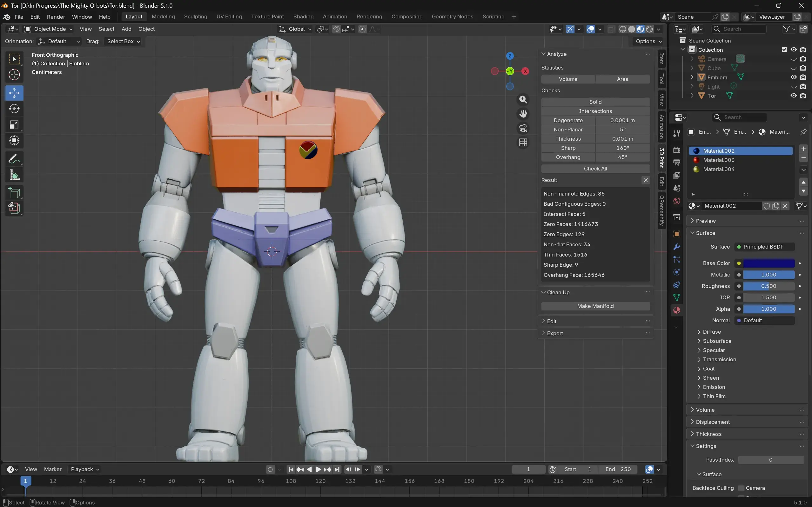This screenshot has height=507, width=812.
Task: Open the Render menu
Action: coord(56,17)
